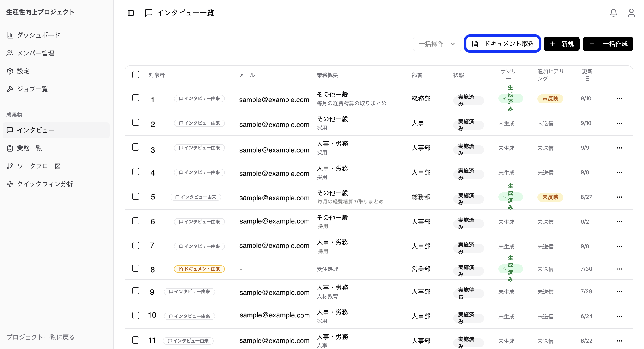Open row 7 three-dot menu
Screen dimensions: 644x349
619,246
